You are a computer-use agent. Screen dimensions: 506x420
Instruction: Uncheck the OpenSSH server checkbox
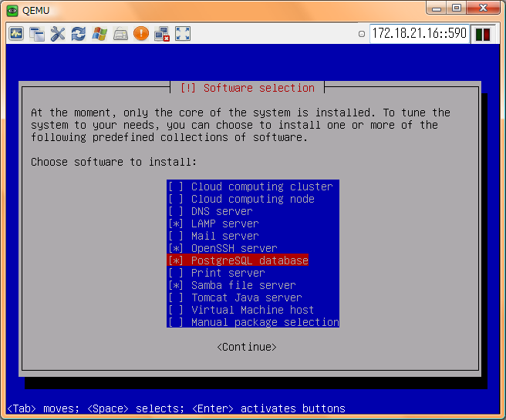(x=176, y=248)
